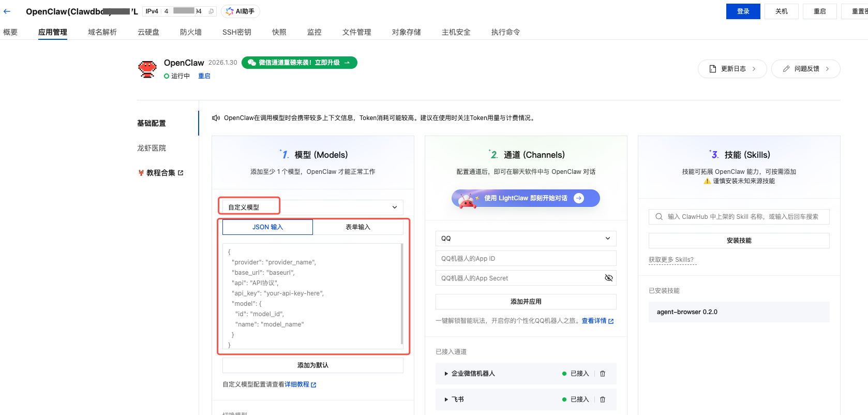This screenshot has height=415, width=868.
Task: Copy the IPv4 address with the copy icon
Action: pyautogui.click(x=211, y=11)
